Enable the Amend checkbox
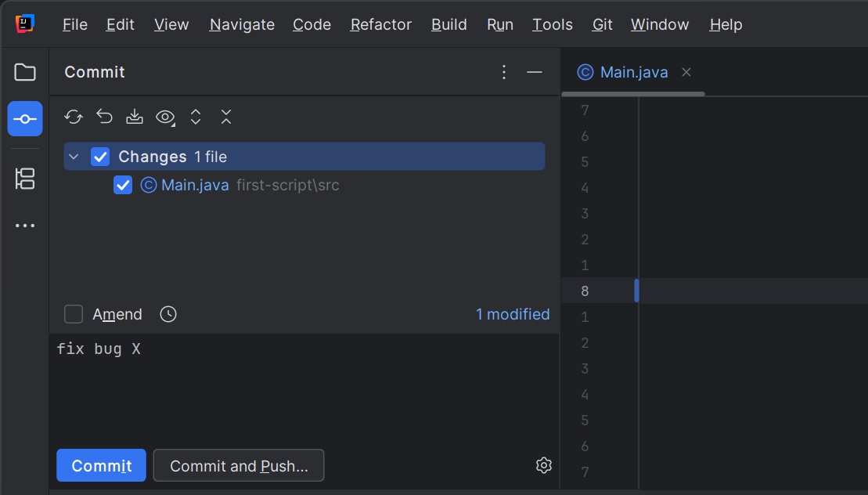Screen dimensions: 868x495 pos(74,314)
